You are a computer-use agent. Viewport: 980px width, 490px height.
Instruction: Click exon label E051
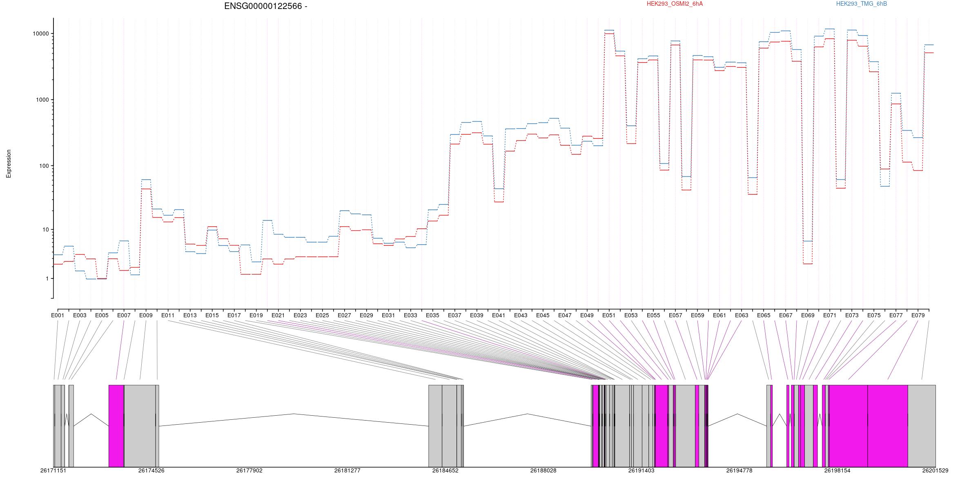(x=609, y=315)
